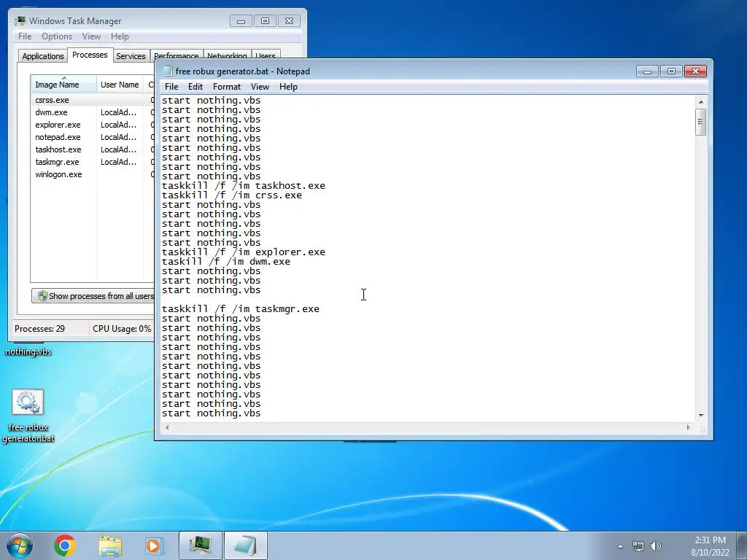Open Task Manager Help menu

pos(120,36)
